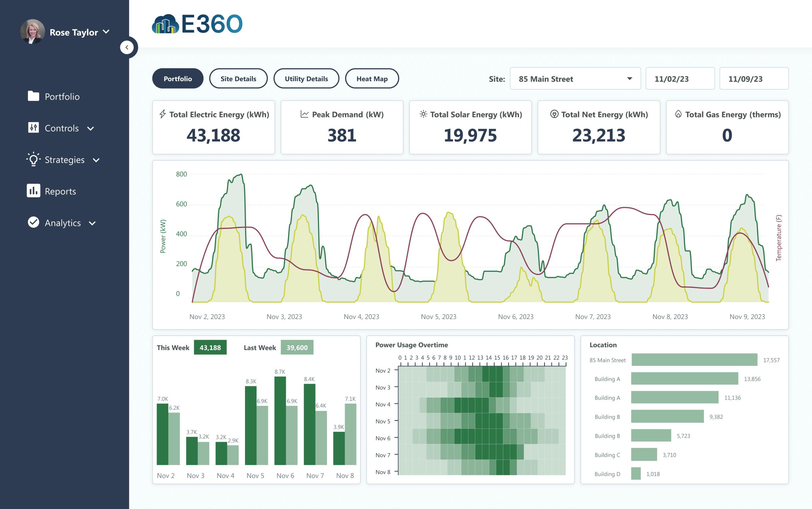Click the lightning bolt icon on Total Electric Energy
The image size is (812, 509).
click(163, 114)
